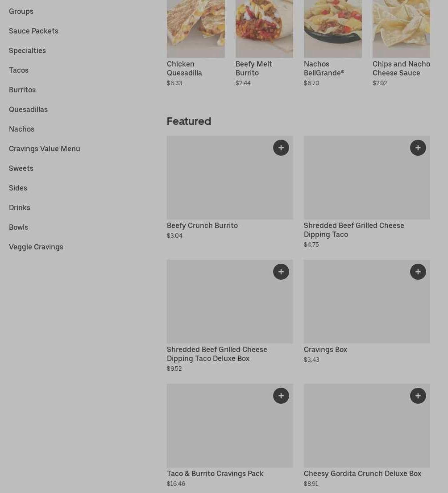448x493 pixels.
Task: Add Beefy Crunch Burrito with plus icon
Action: [281, 148]
